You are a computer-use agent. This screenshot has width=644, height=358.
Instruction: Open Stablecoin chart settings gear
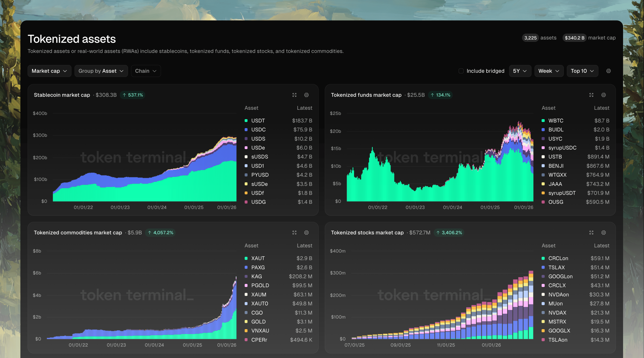pyautogui.click(x=306, y=95)
